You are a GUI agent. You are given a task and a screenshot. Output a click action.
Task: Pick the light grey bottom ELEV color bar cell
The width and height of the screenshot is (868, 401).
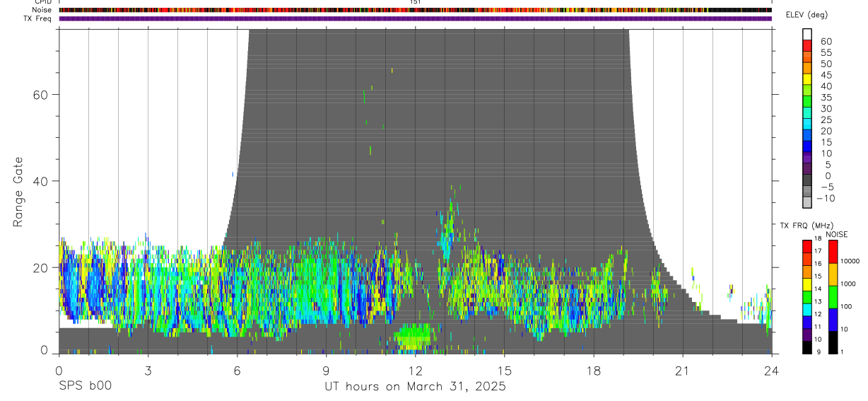click(x=807, y=202)
